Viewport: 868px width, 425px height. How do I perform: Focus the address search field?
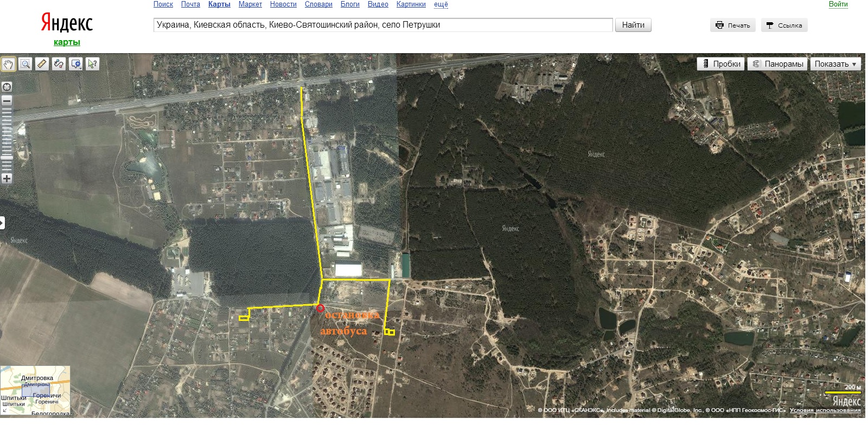(x=383, y=25)
